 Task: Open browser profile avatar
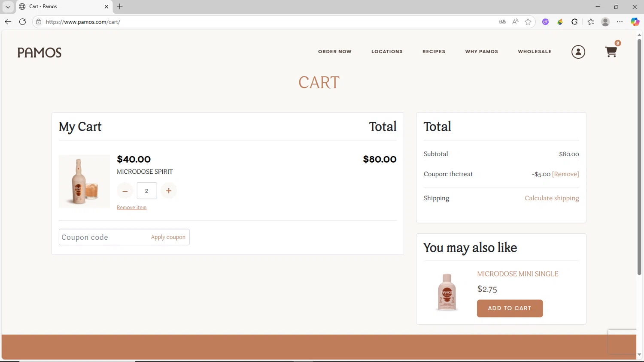[605, 21]
